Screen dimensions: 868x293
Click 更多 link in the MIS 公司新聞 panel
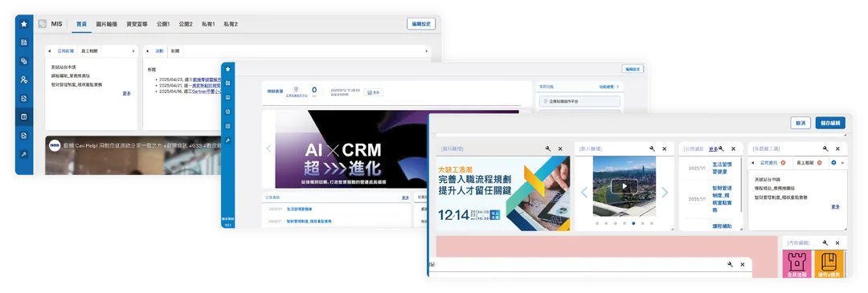[127, 93]
